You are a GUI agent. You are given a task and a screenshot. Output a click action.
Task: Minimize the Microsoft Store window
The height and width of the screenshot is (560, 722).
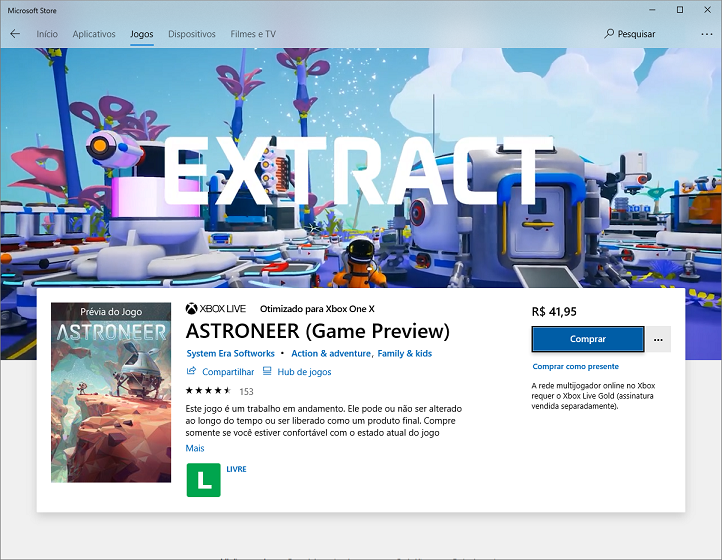[x=652, y=10]
